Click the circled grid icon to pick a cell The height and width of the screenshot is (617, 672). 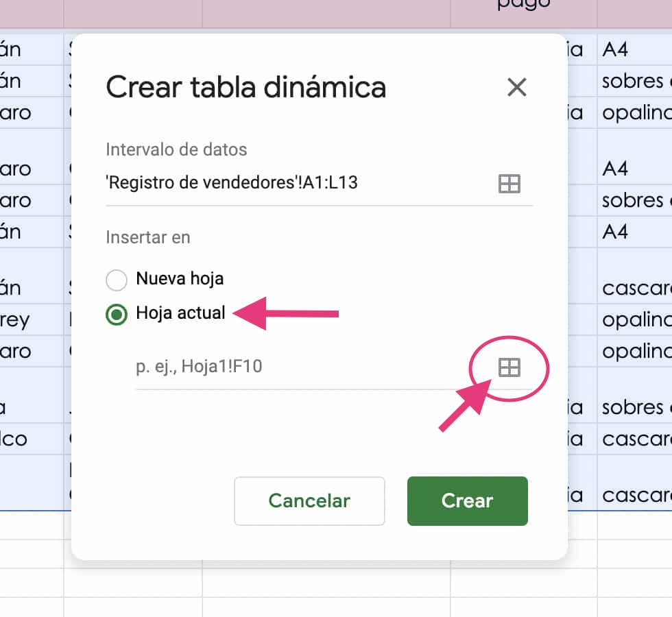pyautogui.click(x=509, y=368)
